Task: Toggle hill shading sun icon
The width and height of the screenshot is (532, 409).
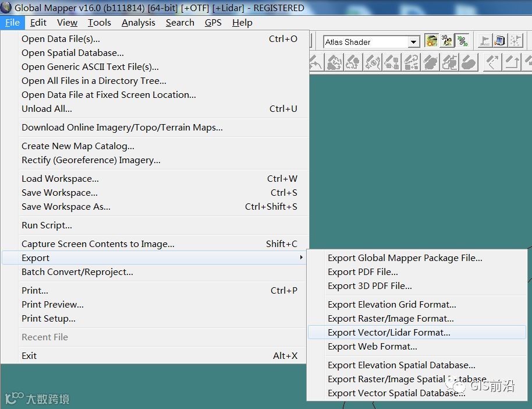Action: point(431,41)
